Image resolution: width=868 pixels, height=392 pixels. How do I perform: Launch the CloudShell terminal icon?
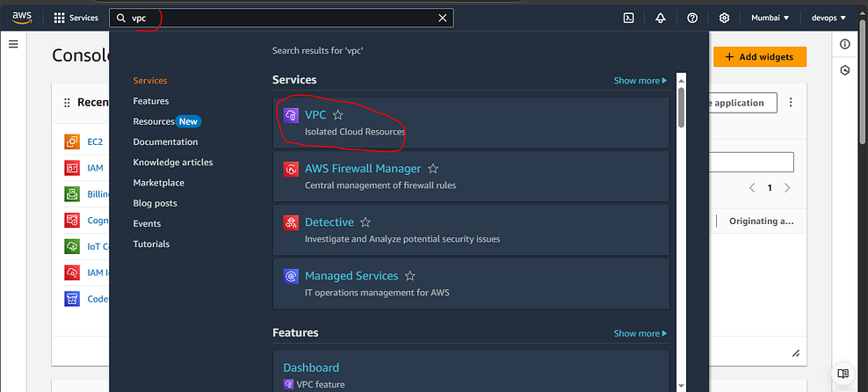pyautogui.click(x=628, y=18)
